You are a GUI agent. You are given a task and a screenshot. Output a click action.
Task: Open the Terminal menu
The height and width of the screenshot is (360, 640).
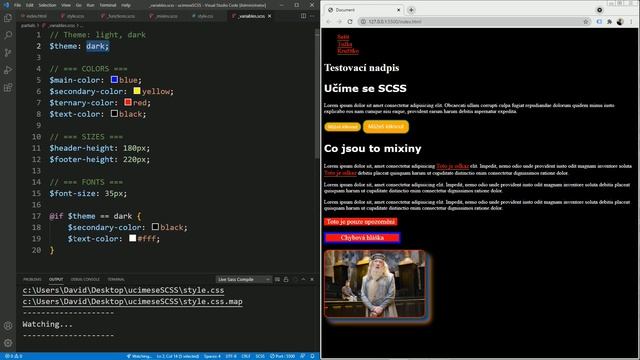coord(108,5)
